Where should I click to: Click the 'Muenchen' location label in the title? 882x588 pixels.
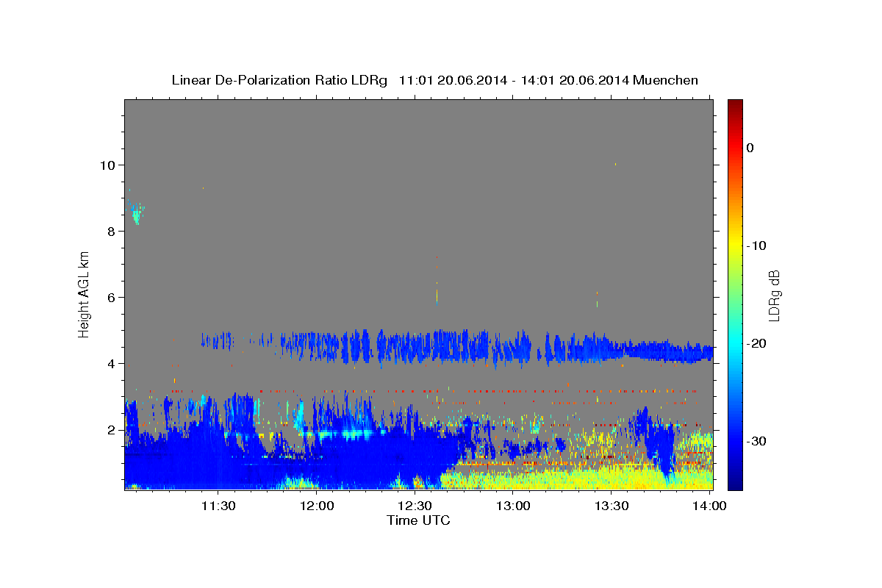(x=665, y=80)
